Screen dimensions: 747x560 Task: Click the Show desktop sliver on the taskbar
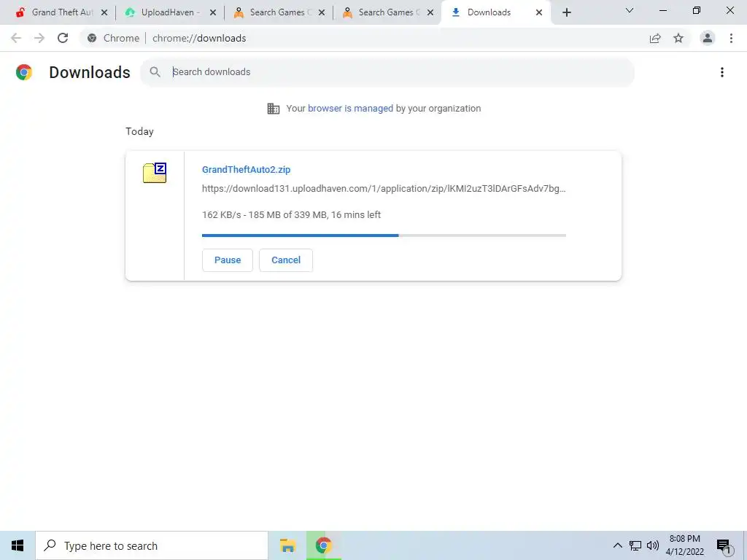pyautogui.click(x=745, y=545)
